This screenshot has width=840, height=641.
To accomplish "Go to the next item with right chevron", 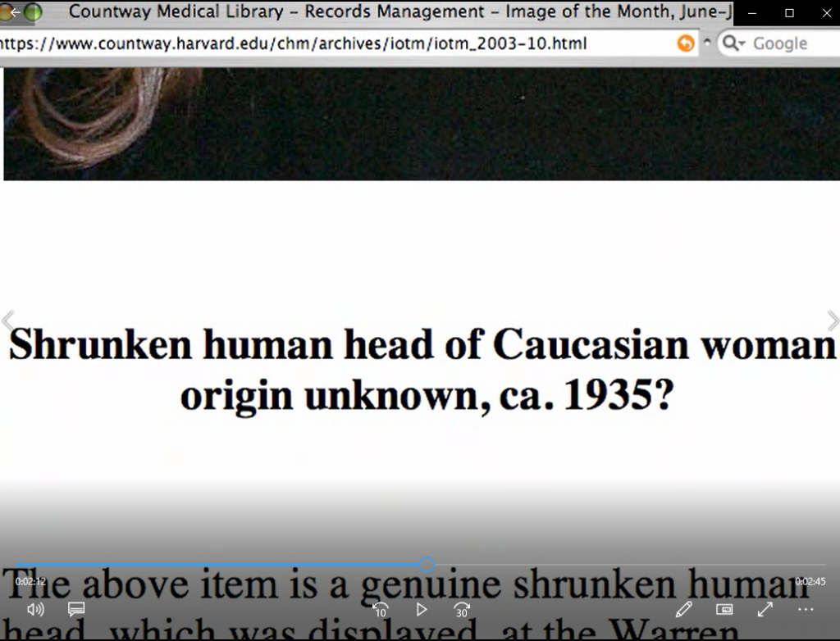I will [x=833, y=321].
